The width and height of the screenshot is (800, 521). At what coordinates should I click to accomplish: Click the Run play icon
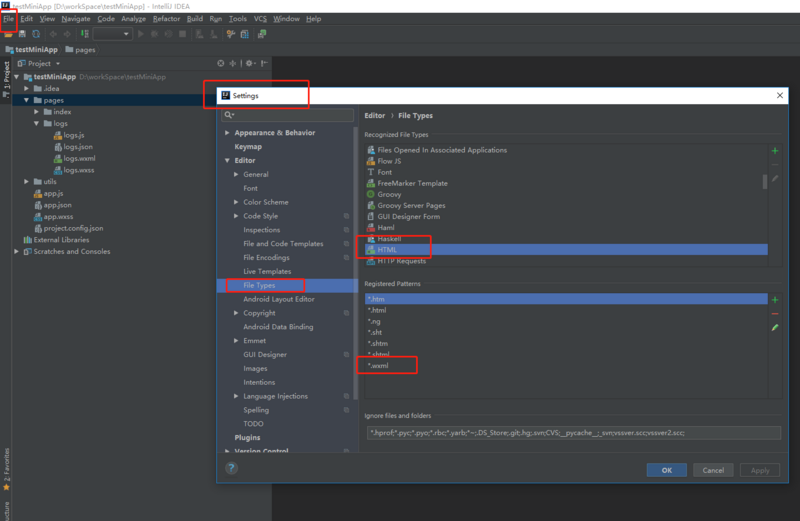click(141, 34)
